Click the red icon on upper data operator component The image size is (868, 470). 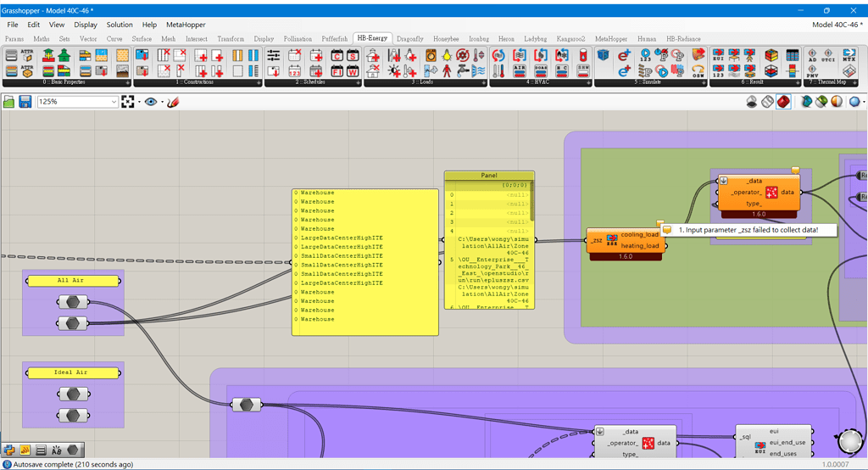pyautogui.click(x=771, y=192)
